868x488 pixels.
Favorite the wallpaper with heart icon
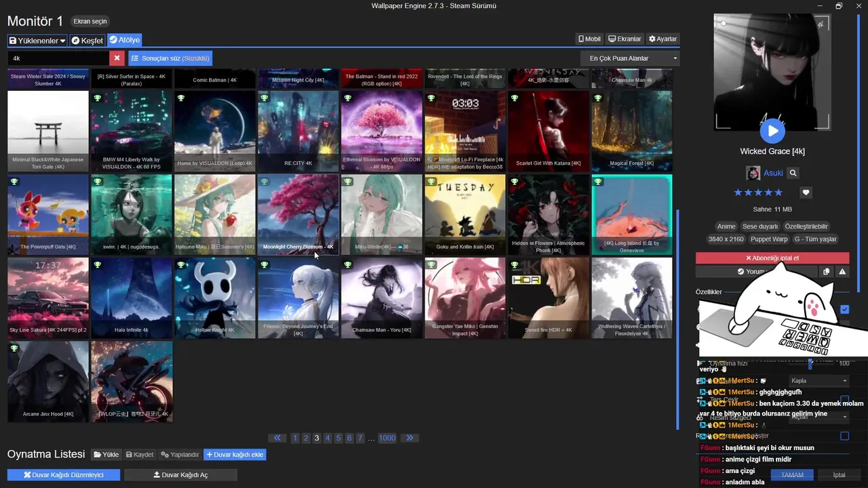[x=806, y=192]
